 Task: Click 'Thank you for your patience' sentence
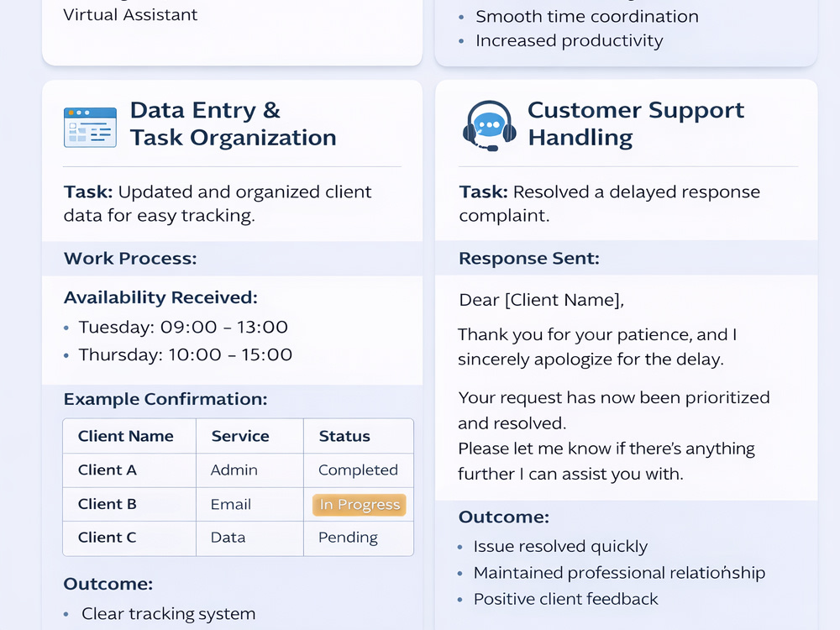click(597, 347)
